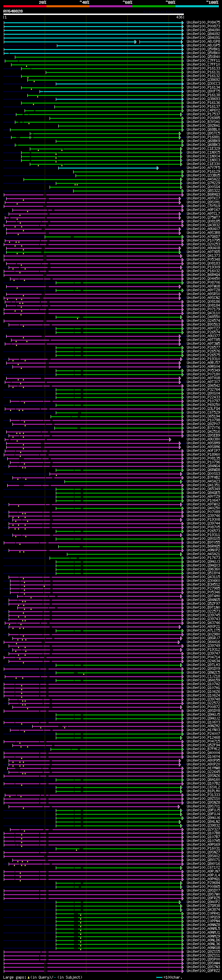Viewport: 222px width, 980px height.
Task: Click the orange ~40% identity legend bar
Action: click(x=68, y=6)
